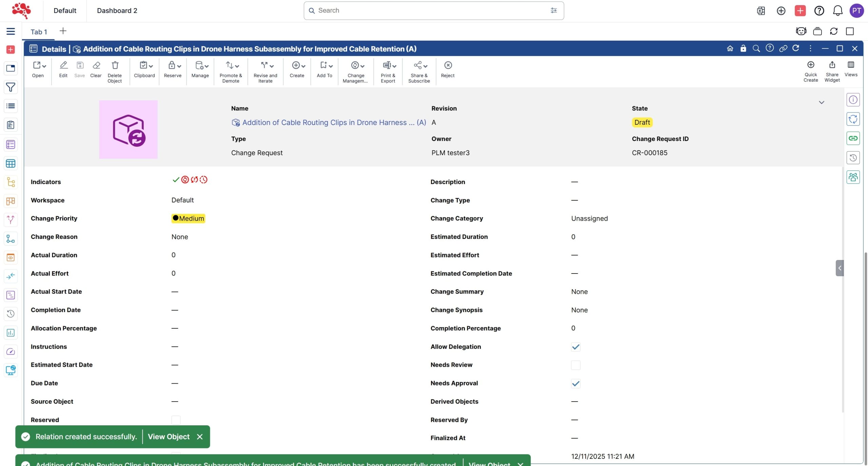Click the Edit pencil icon in toolbar
Viewport: 868px width, 466px height.
pos(63,65)
